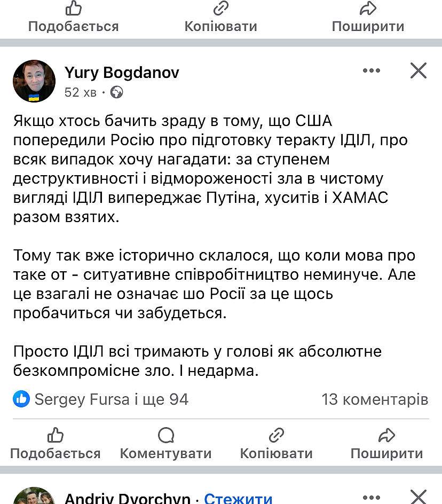
Task: Open the 13 коментарів comments list
Action: coord(375,399)
